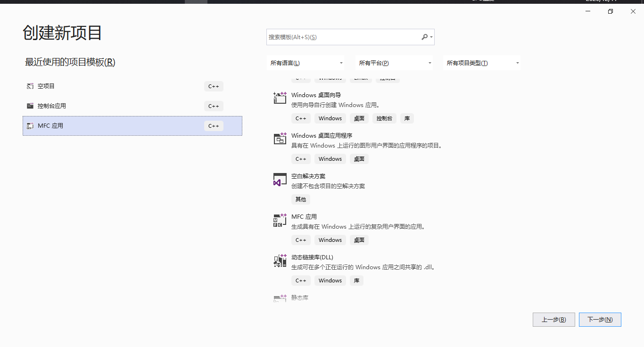Expand the search box dropdown arrow
The image size is (644, 347).
pyautogui.click(x=431, y=37)
